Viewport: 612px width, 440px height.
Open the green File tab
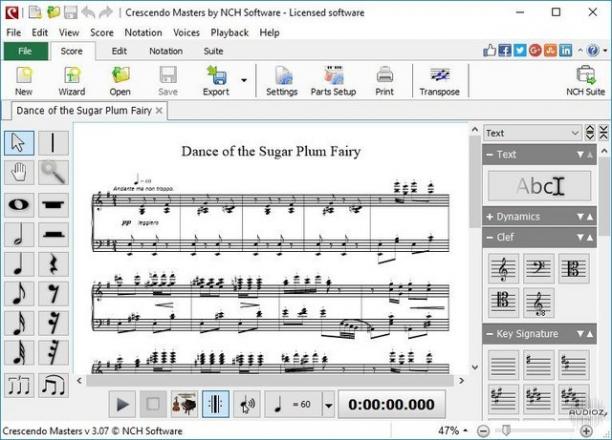click(25, 51)
